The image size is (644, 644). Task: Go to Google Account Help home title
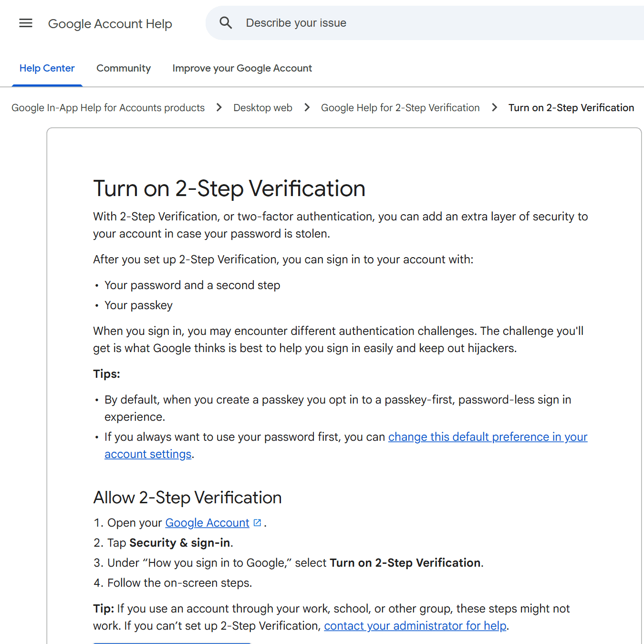tap(110, 23)
